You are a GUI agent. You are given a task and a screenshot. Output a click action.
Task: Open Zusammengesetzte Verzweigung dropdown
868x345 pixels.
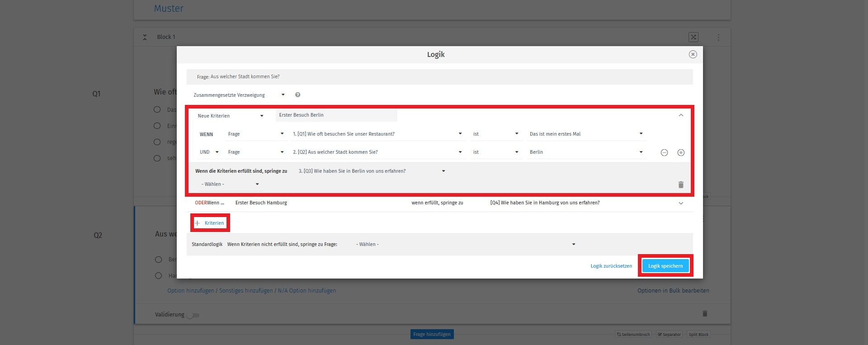pos(239,95)
